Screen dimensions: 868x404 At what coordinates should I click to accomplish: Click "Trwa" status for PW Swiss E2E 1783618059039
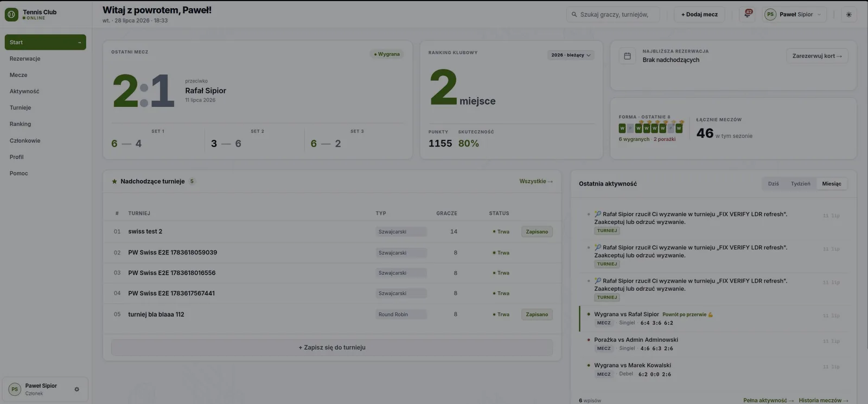[x=501, y=253]
